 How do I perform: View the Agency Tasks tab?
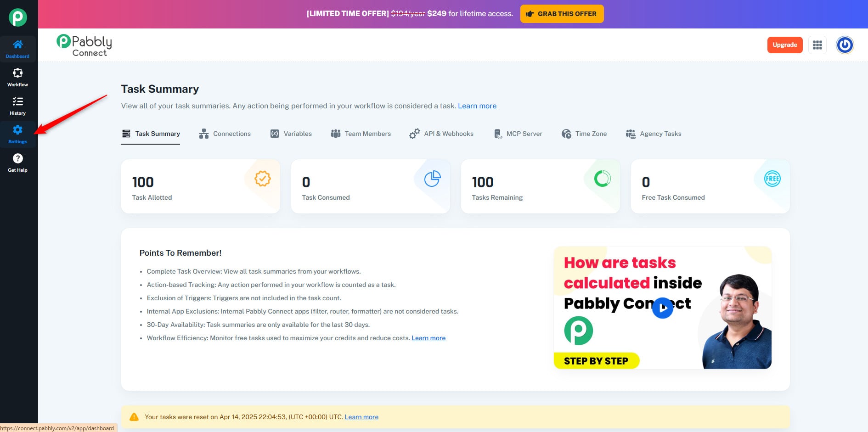654,134
